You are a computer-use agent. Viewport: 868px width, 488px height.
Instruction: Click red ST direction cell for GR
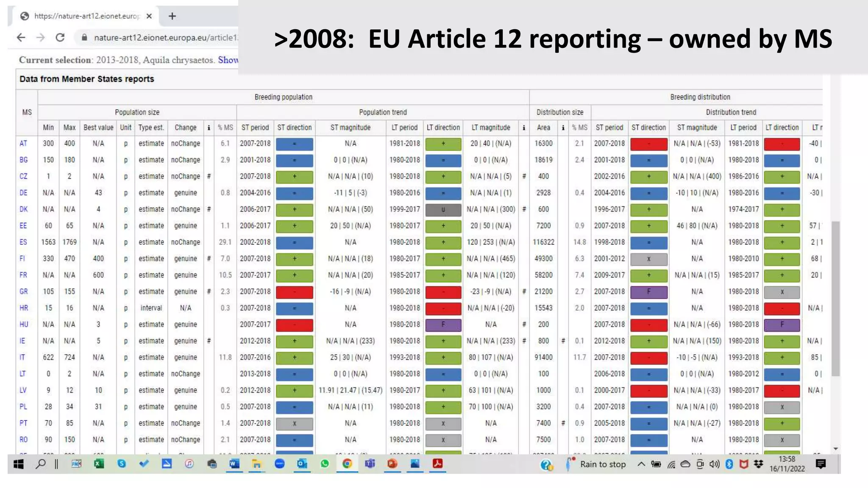click(294, 292)
